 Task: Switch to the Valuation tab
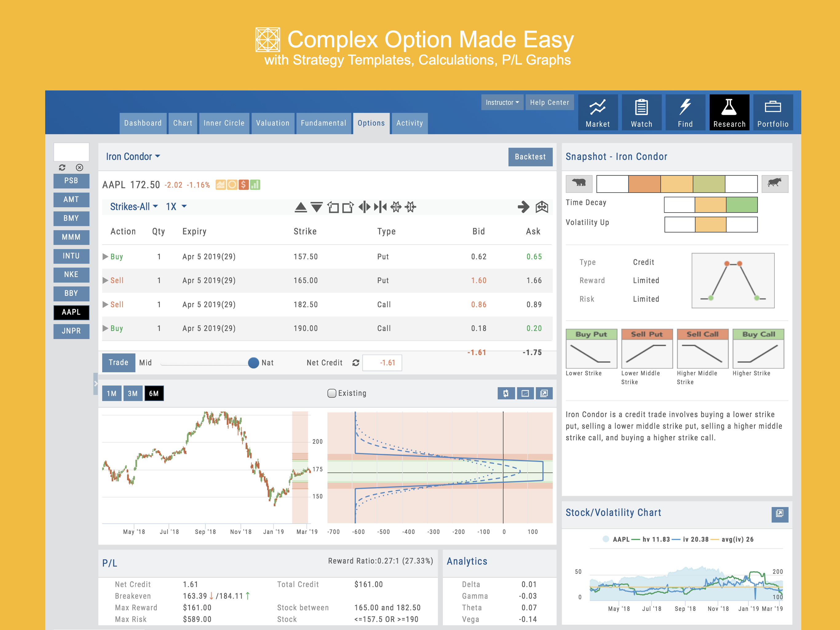[x=272, y=123]
